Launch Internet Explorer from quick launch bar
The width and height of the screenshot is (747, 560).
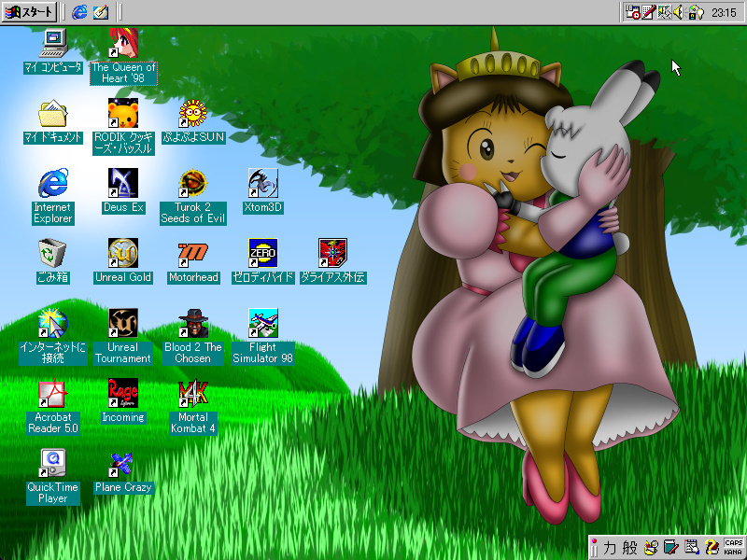click(x=79, y=12)
